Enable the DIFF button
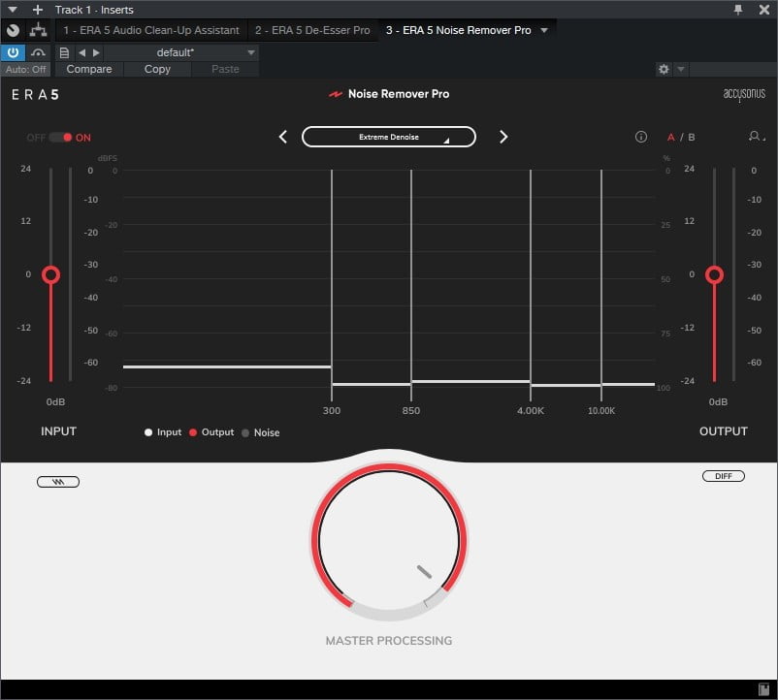This screenshot has height=700, width=778. [724, 476]
